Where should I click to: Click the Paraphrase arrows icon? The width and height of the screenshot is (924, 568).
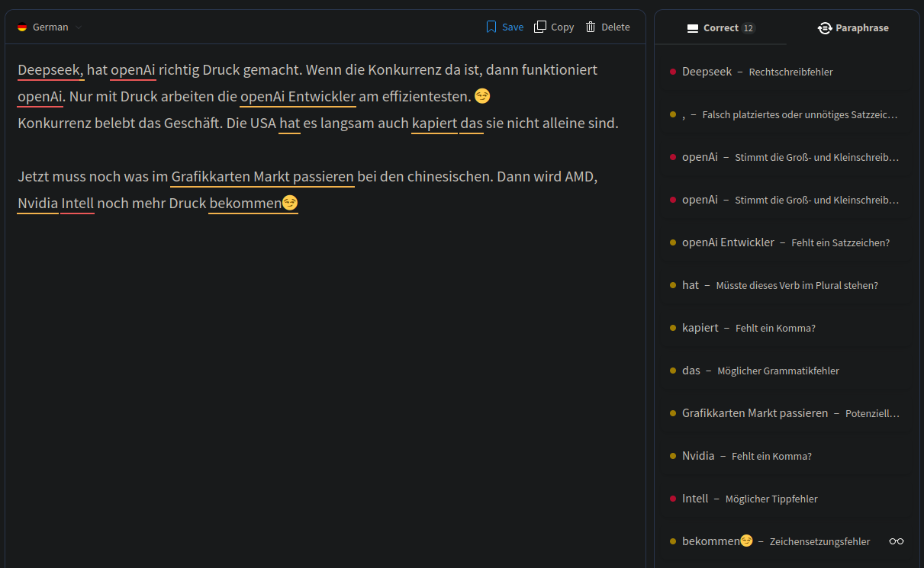[x=825, y=27]
